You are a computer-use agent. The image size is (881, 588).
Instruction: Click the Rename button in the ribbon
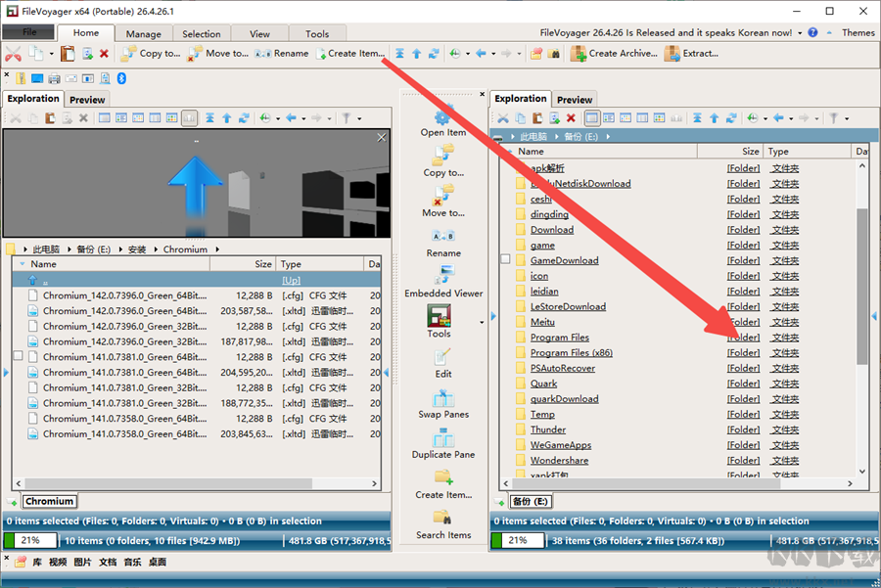282,54
